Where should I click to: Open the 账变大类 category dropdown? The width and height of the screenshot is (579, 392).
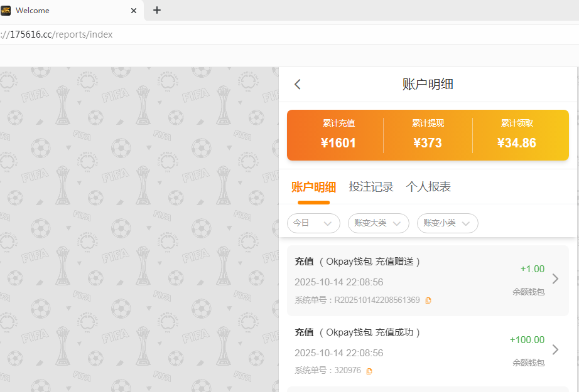click(x=378, y=223)
